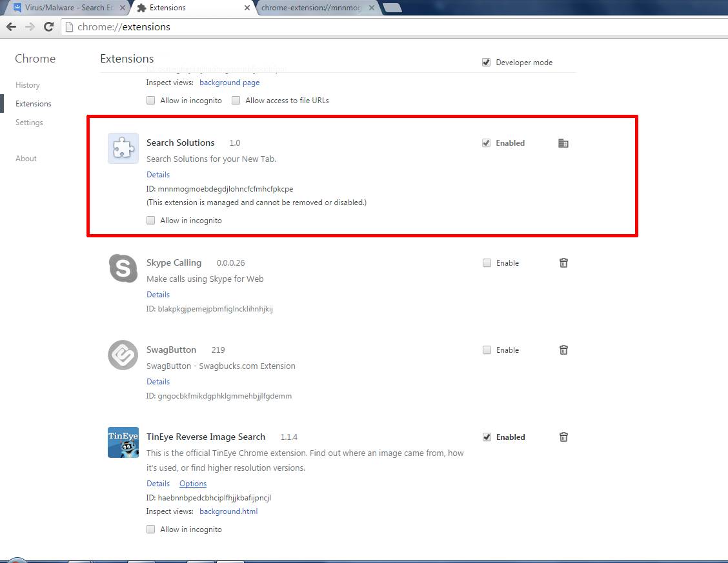Open Details link for Search Solutions
This screenshot has width=728, height=563.
click(158, 175)
